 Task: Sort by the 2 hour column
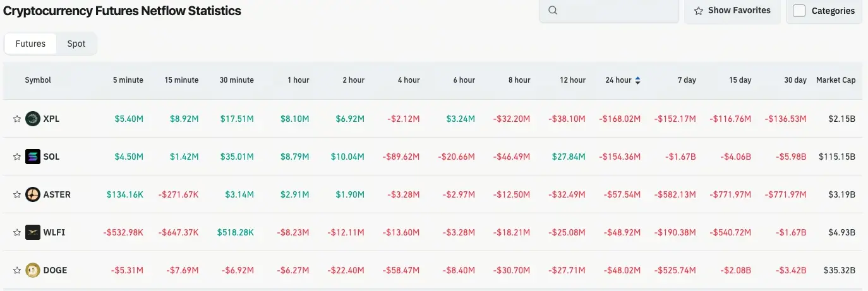(353, 80)
